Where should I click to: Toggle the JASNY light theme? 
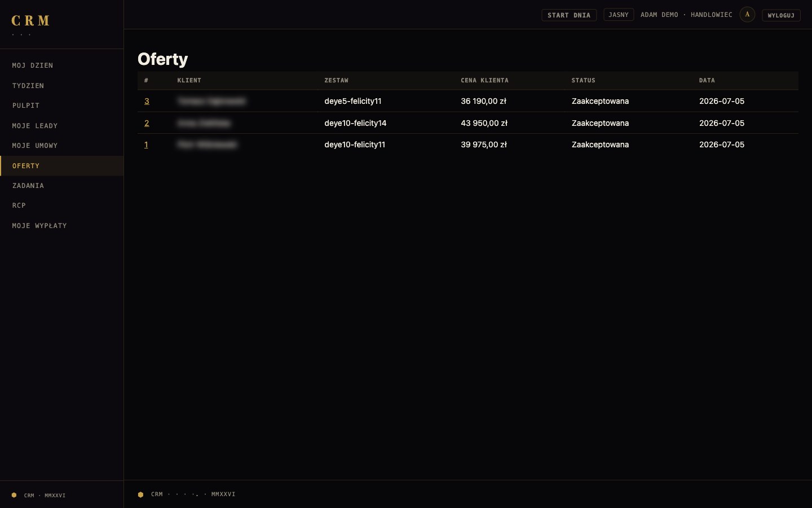(619, 15)
